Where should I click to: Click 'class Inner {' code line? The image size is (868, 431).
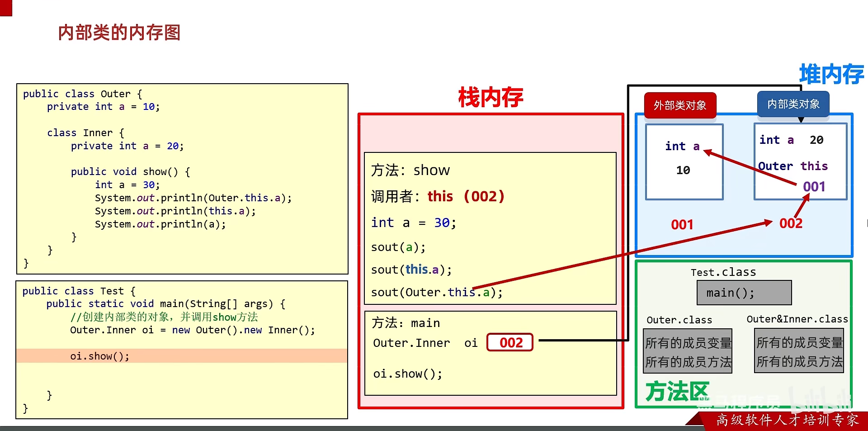pos(85,133)
